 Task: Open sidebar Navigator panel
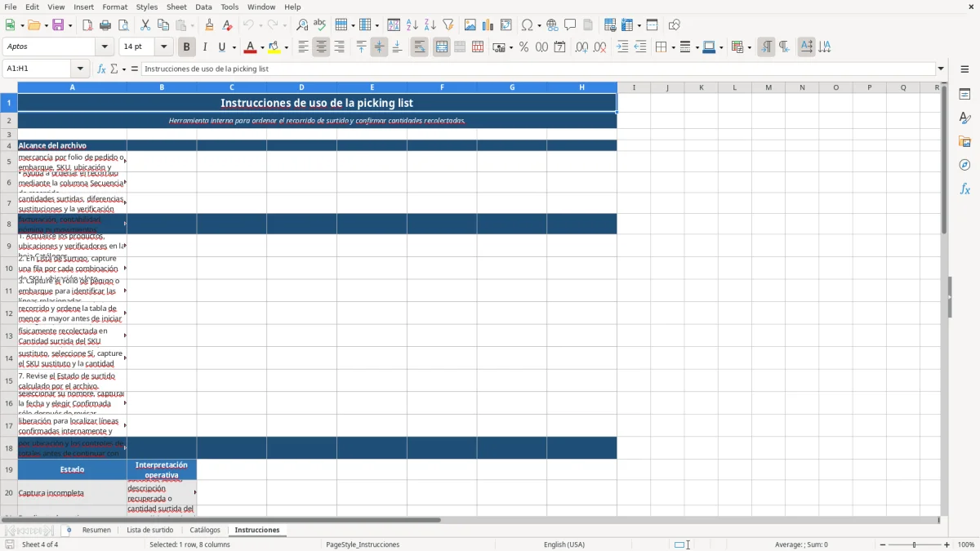[964, 165]
